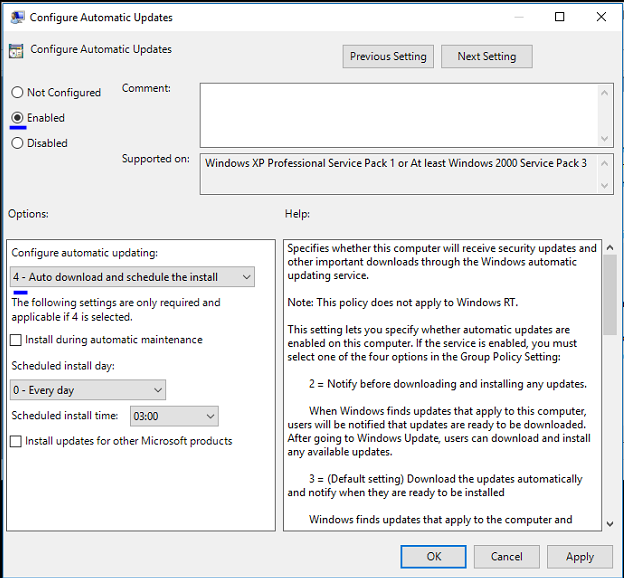This screenshot has height=578, width=624.
Task: Click the Apply button
Action: [580, 557]
